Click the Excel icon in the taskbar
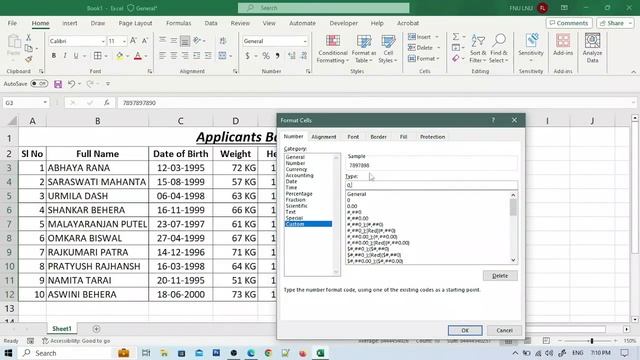Viewport: 640px width, 360px height. [x=320, y=353]
